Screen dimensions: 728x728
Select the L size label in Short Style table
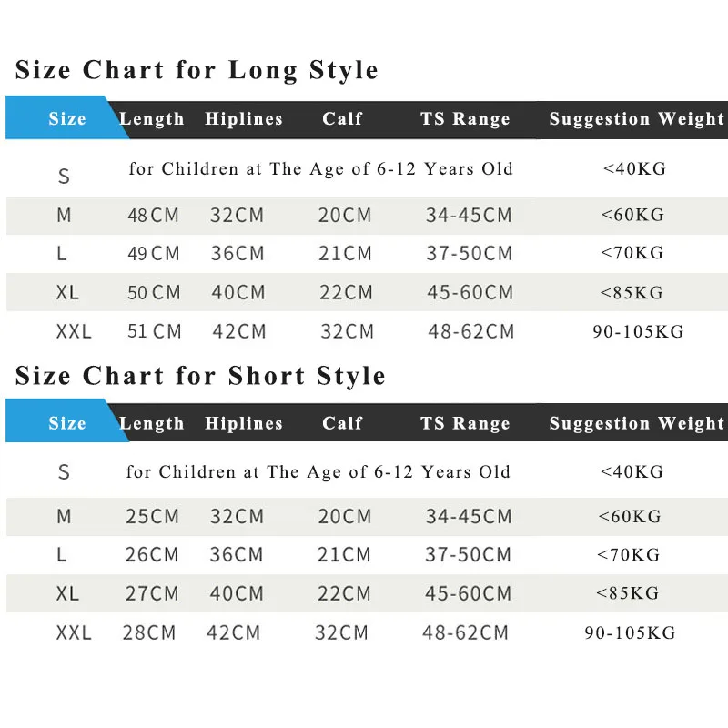(62, 555)
